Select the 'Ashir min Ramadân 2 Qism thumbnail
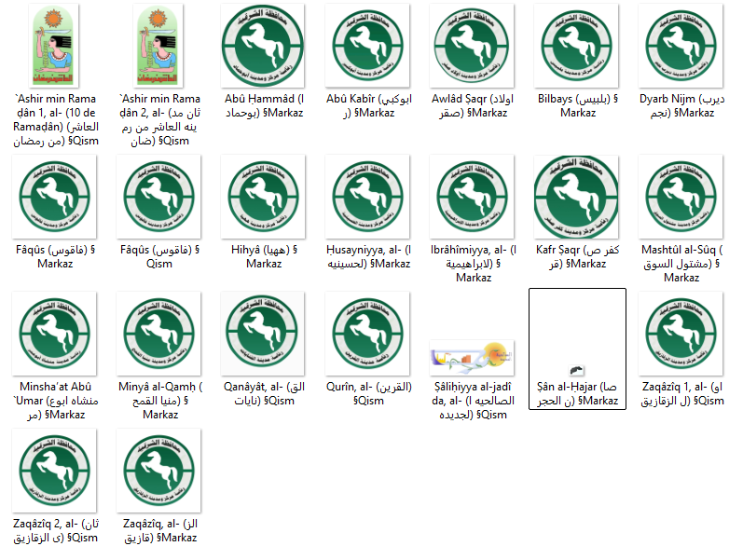This screenshot has height=560, width=729. (158, 46)
